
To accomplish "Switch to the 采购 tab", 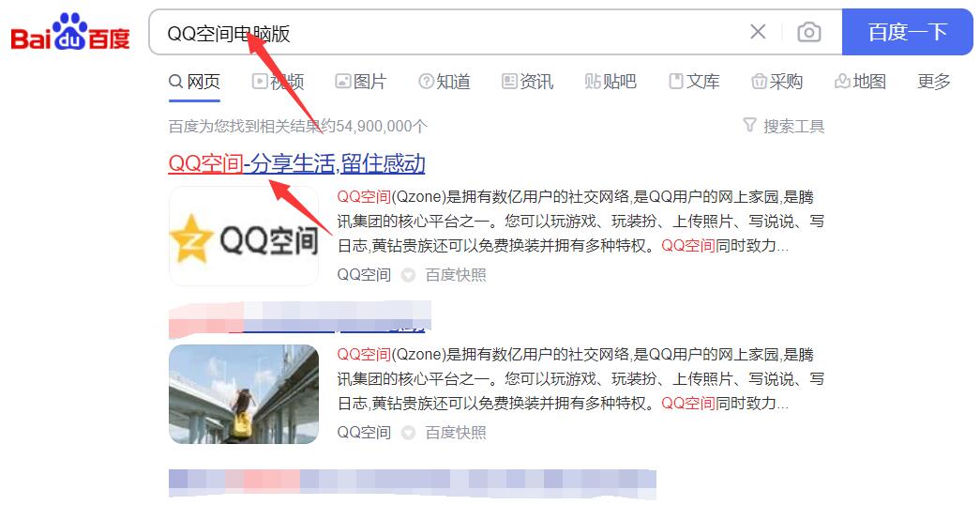I will [x=777, y=82].
